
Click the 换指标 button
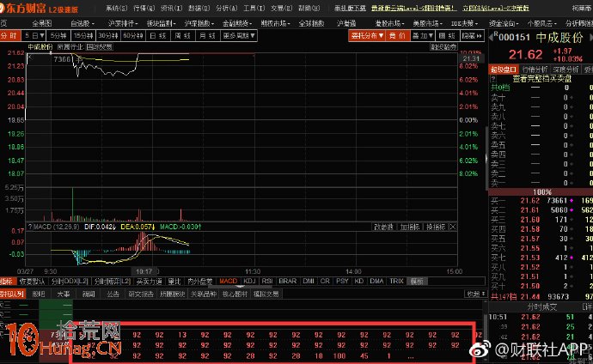(436, 227)
